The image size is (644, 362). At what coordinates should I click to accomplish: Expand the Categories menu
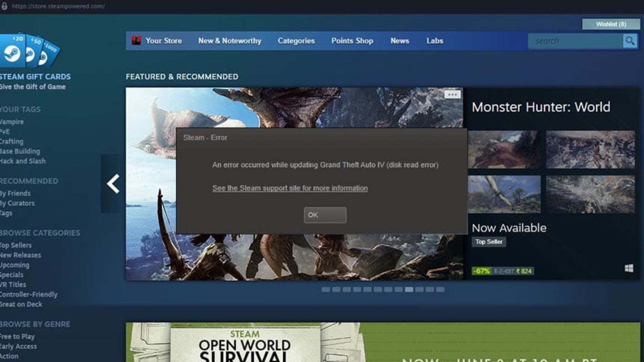pos(296,41)
